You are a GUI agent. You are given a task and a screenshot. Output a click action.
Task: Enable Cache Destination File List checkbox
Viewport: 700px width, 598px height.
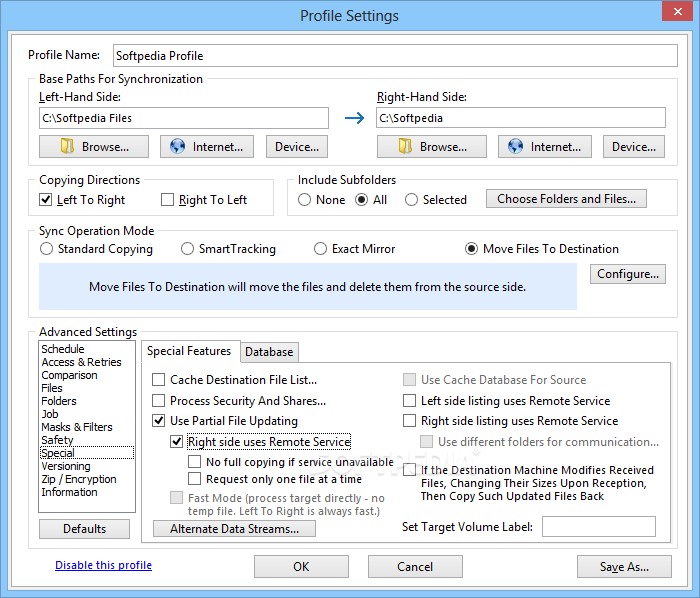(158, 379)
